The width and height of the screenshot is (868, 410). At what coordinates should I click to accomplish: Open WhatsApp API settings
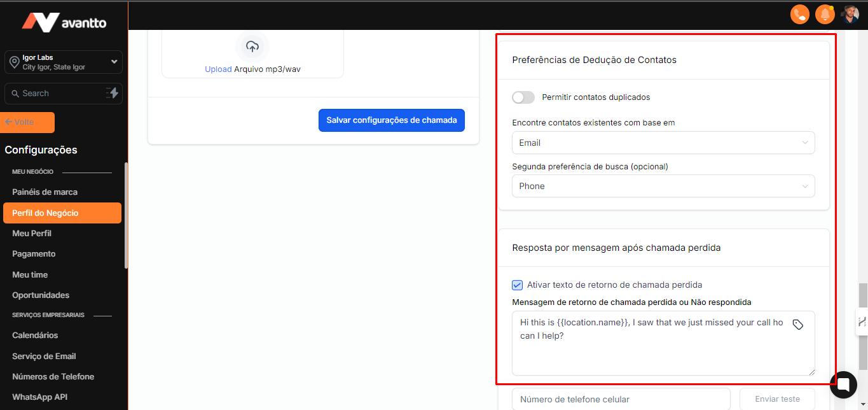click(x=39, y=397)
